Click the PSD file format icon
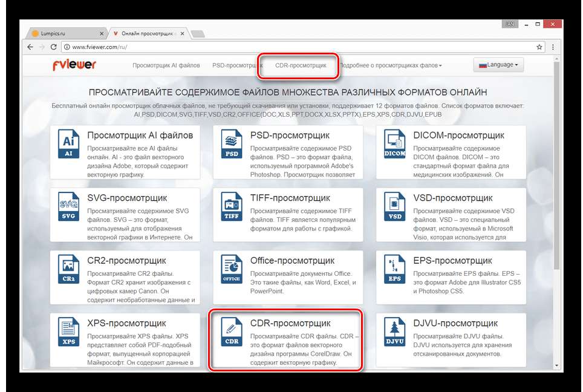 point(232,144)
